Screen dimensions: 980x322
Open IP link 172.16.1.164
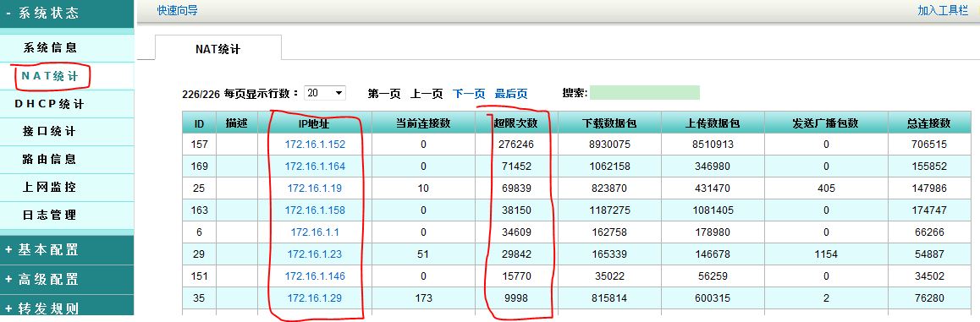tap(315, 166)
